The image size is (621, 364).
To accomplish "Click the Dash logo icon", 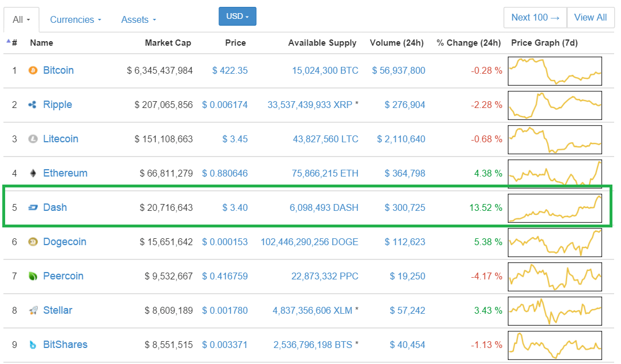I will pos(33,207).
